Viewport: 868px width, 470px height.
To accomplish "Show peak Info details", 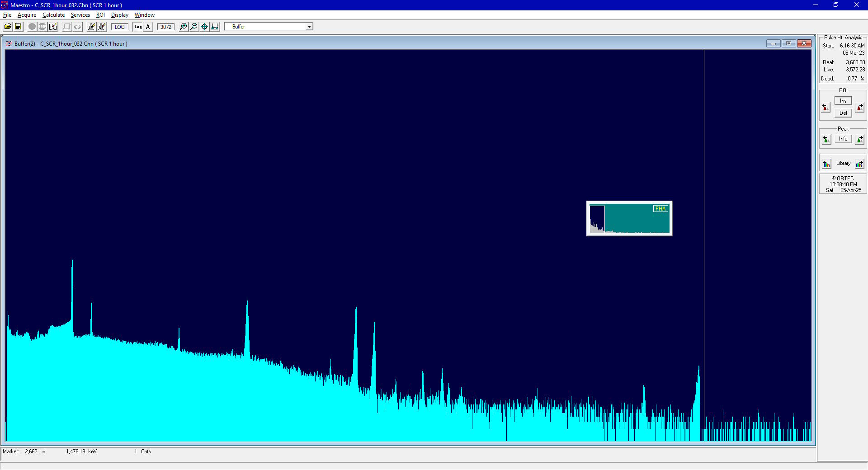I will pos(843,139).
